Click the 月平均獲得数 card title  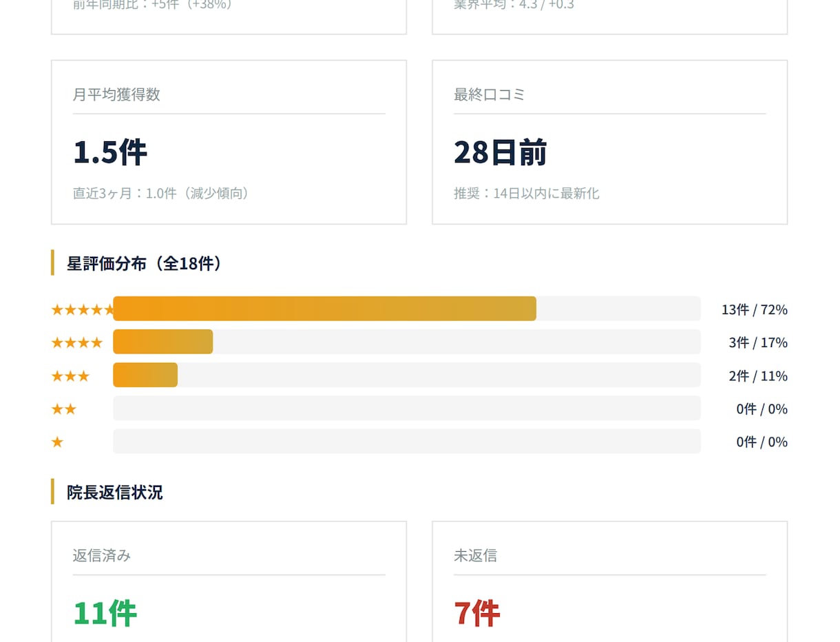116,94
